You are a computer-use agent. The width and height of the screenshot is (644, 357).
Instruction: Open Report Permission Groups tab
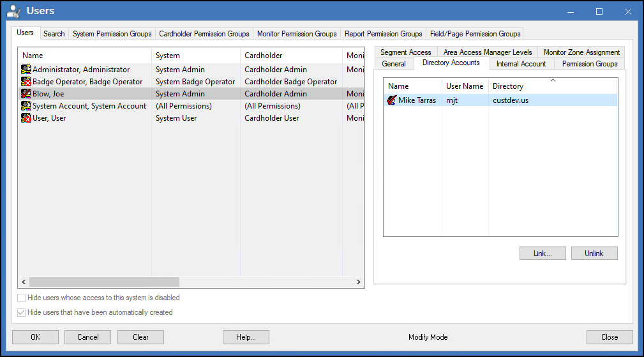click(x=383, y=34)
